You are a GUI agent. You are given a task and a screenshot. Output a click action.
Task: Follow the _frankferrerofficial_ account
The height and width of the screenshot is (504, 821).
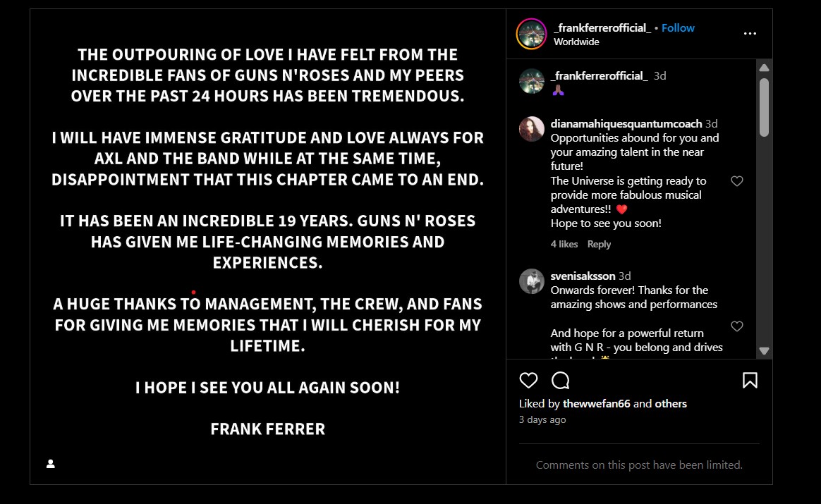click(678, 28)
